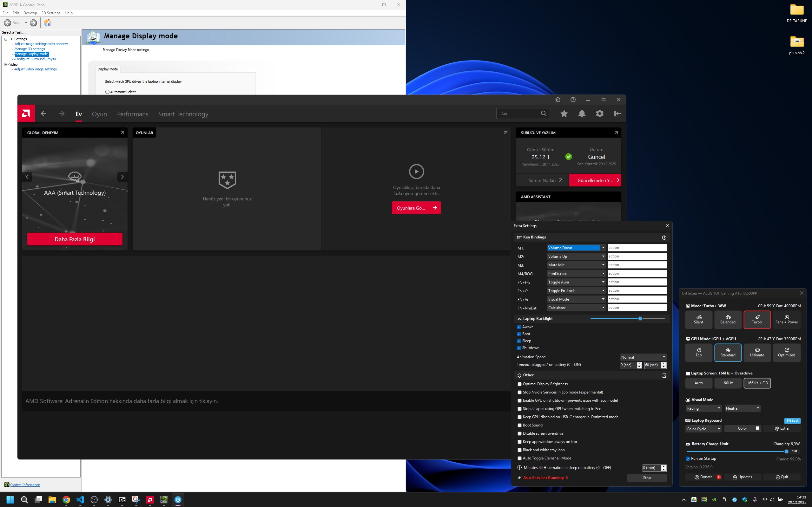Enable Boot Sound checkbox
This screenshot has width=812, height=507.
(x=519, y=425)
